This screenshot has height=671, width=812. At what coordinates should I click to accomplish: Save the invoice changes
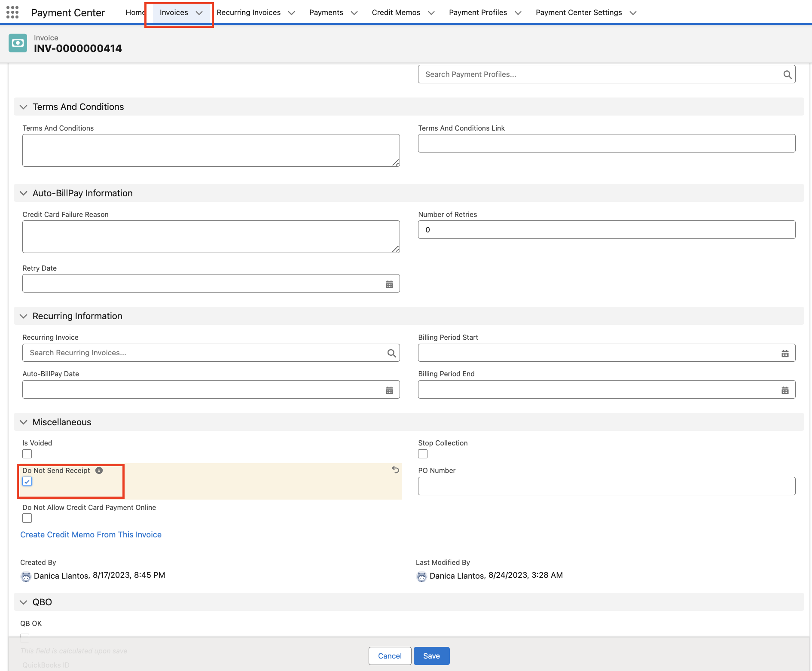coord(431,656)
